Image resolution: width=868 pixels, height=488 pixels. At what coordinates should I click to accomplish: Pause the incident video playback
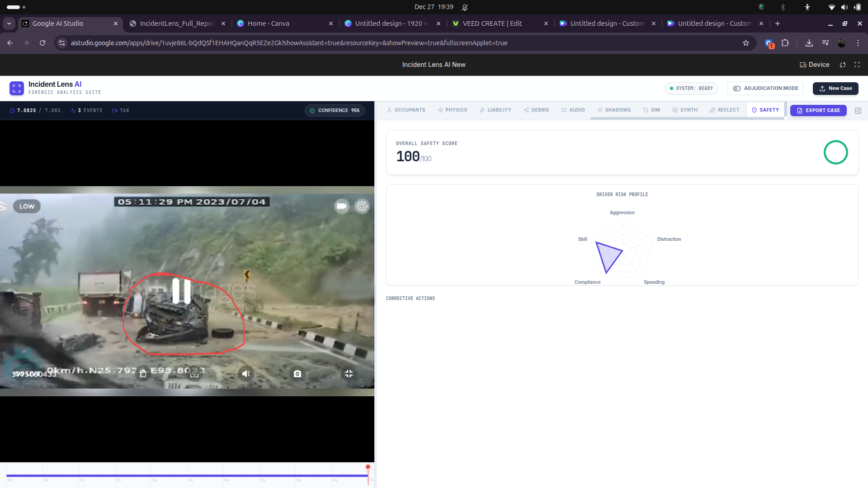pyautogui.click(x=181, y=291)
